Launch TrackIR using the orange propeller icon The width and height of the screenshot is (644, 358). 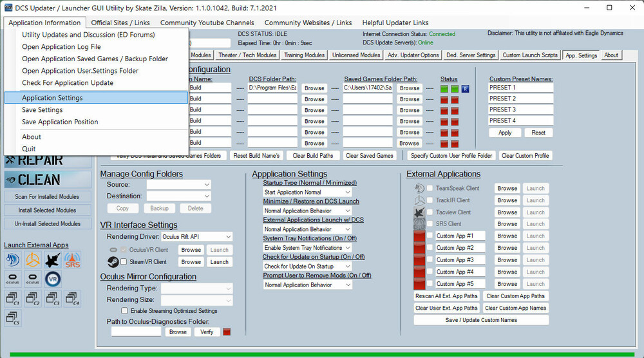tap(33, 260)
